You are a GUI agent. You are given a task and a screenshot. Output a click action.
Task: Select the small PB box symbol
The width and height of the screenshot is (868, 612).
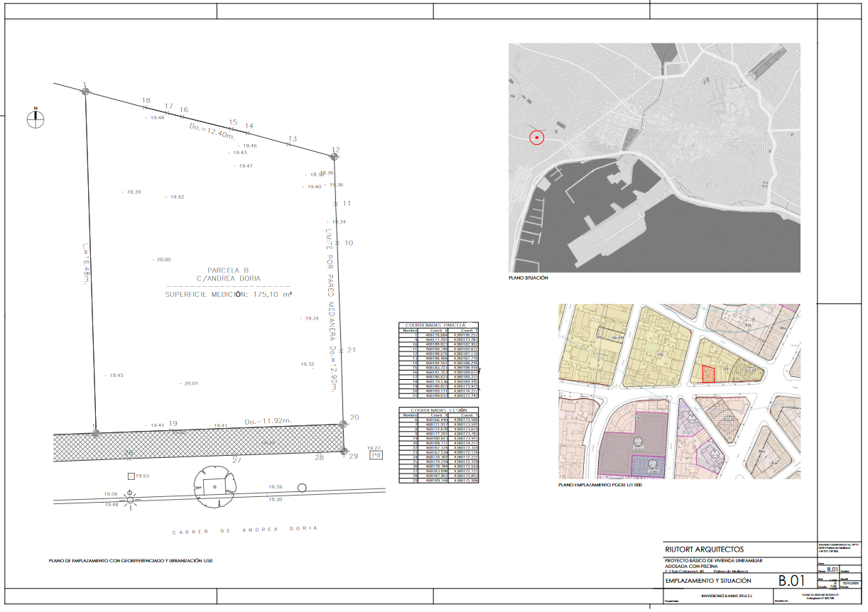click(375, 456)
